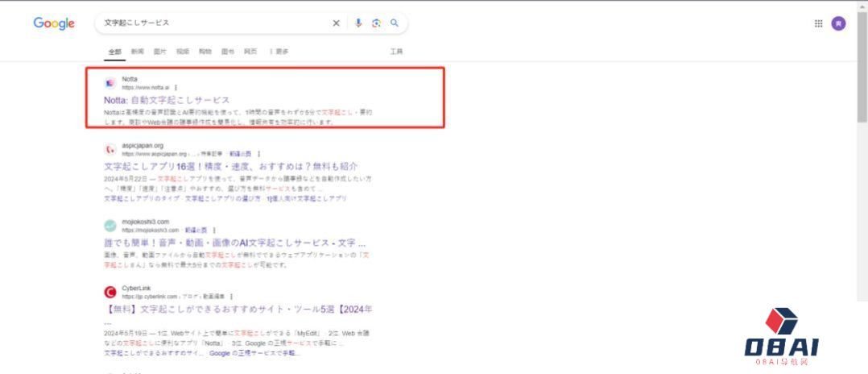This screenshot has height=374, width=868.
Task: Start voice search with microphone icon
Action: tap(358, 23)
